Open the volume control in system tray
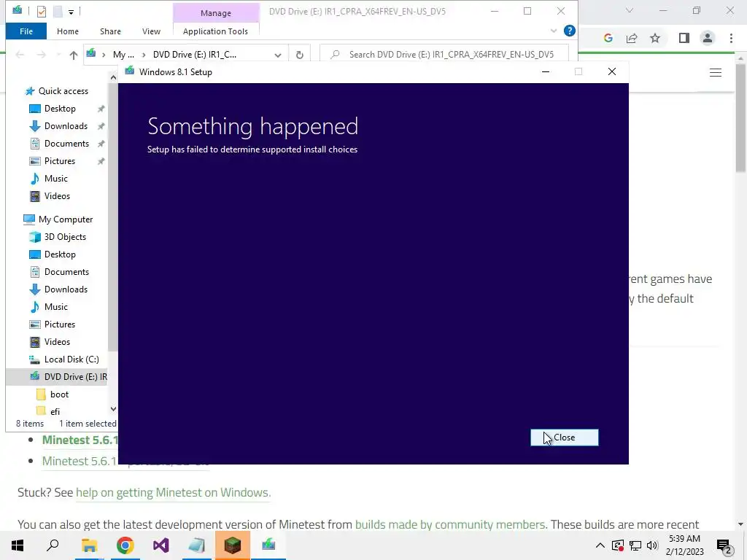This screenshot has width=747, height=560. [652, 545]
